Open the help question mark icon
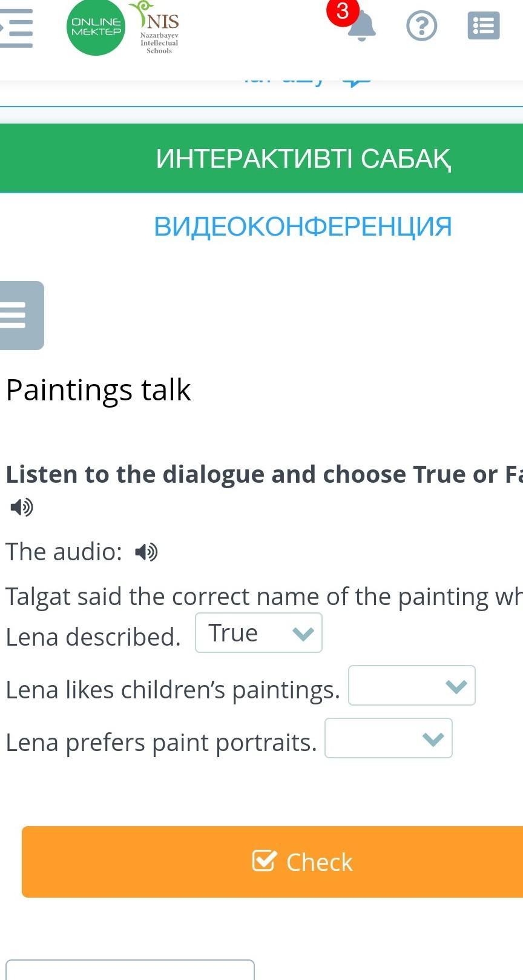 (x=421, y=26)
